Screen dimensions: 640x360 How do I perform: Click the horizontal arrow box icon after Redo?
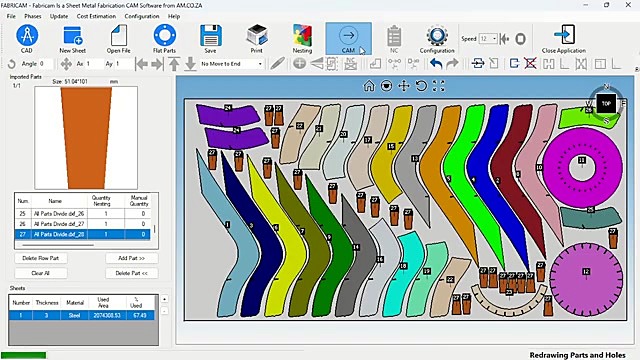(478, 64)
